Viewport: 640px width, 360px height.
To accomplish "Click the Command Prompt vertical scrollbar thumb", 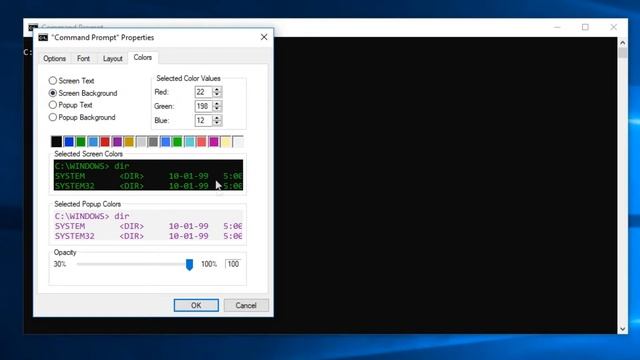I will pos(622,53).
